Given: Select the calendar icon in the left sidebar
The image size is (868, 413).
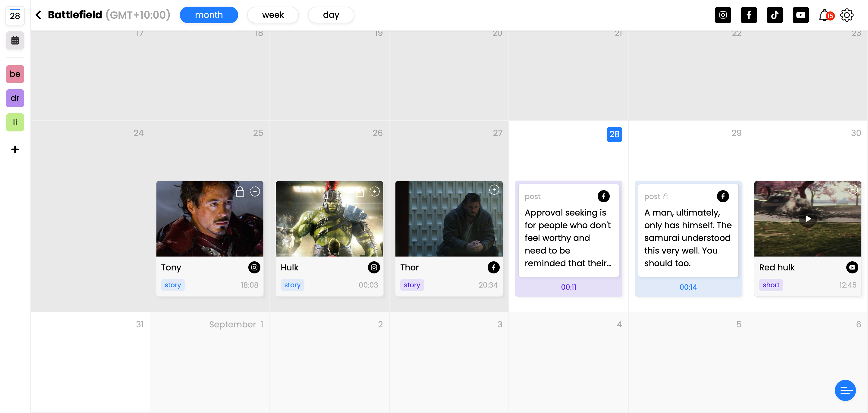Looking at the screenshot, I should [x=15, y=40].
